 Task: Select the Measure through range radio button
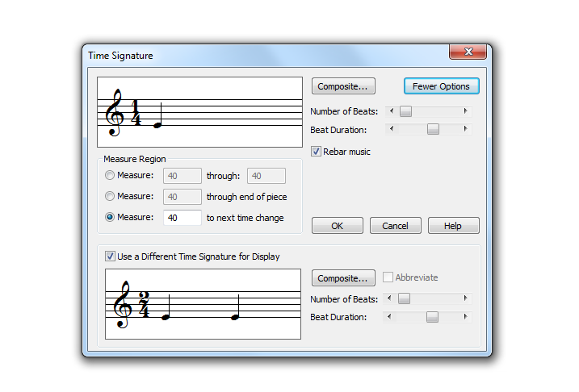click(x=111, y=176)
